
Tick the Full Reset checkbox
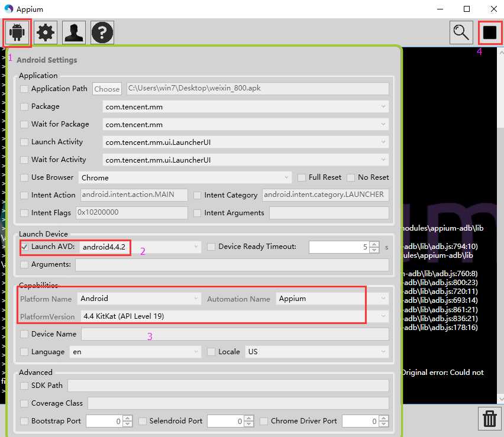[x=302, y=177]
